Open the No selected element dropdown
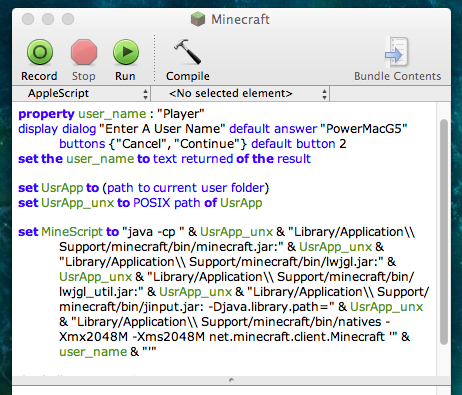 coord(240,94)
